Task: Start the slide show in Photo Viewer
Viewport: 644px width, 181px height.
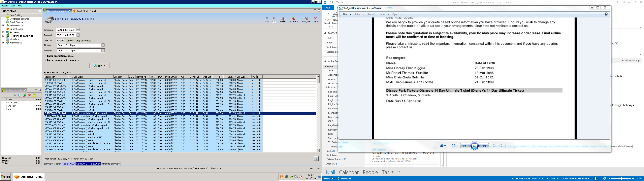Action: click(475, 146)
